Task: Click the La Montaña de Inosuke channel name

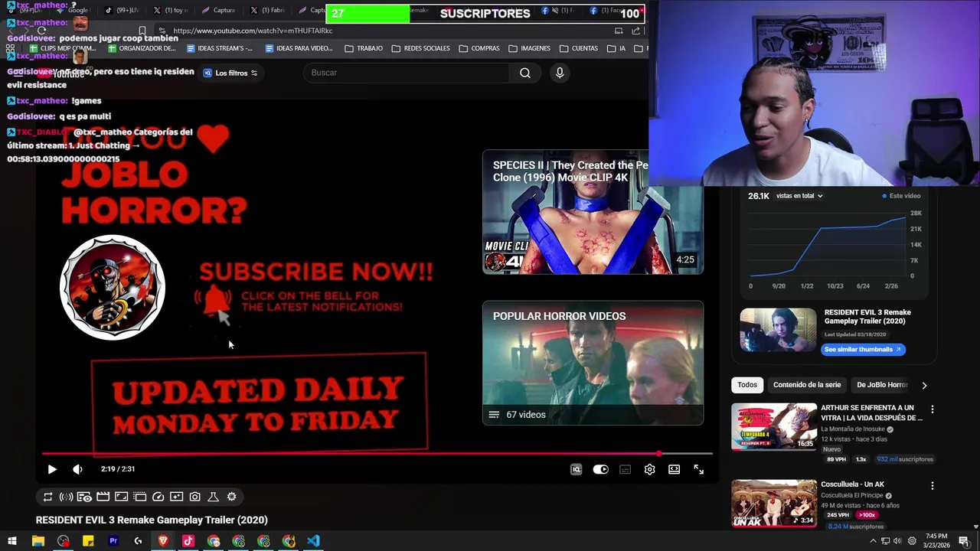Action: click(853, 429)
